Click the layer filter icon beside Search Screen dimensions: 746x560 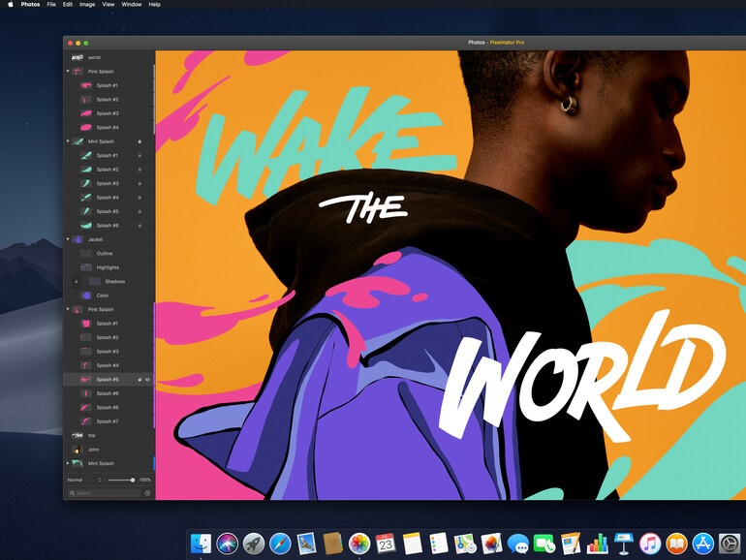[147, 493]
